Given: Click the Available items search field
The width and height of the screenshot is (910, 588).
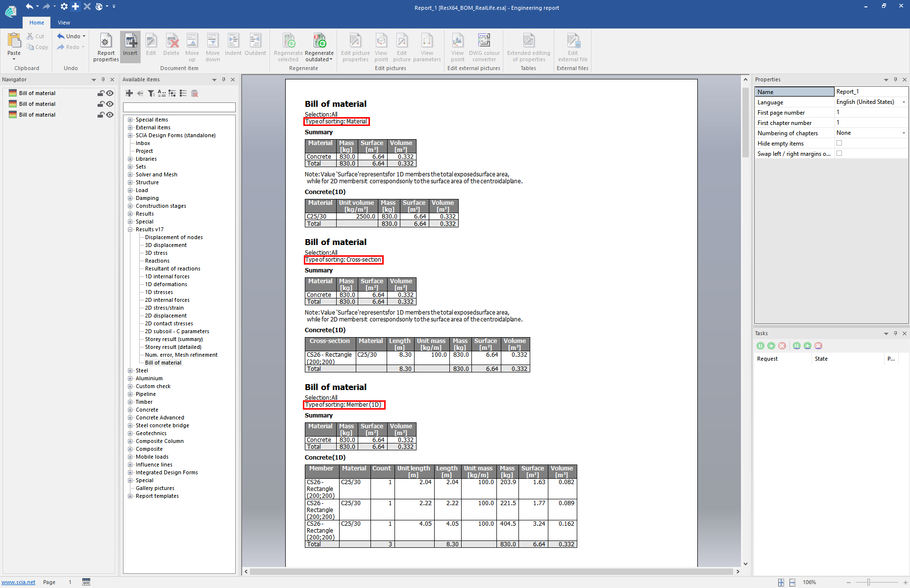Looking at the screenshot, I should [179, 107].
